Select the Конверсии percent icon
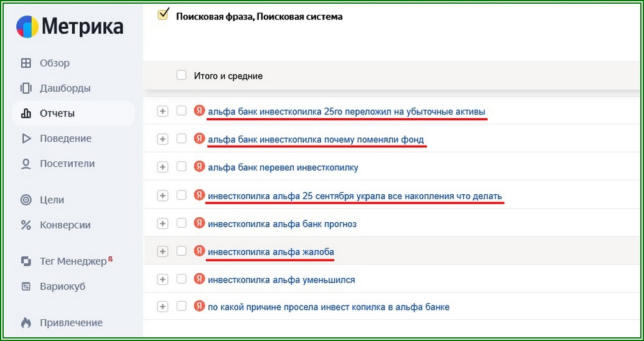 pyautogui.click(x=26, y=225)
